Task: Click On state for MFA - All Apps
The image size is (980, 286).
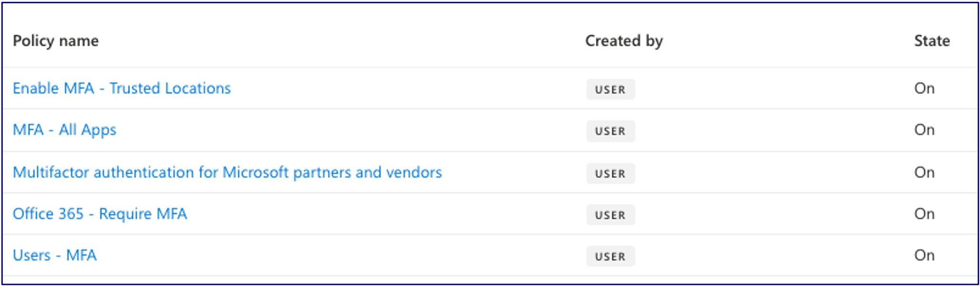Action: (924, 130)
